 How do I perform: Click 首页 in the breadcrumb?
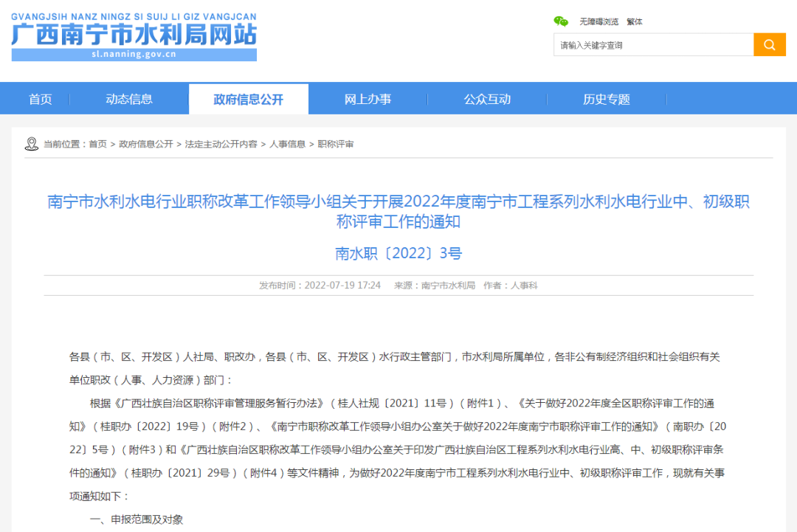pos(97,145)
